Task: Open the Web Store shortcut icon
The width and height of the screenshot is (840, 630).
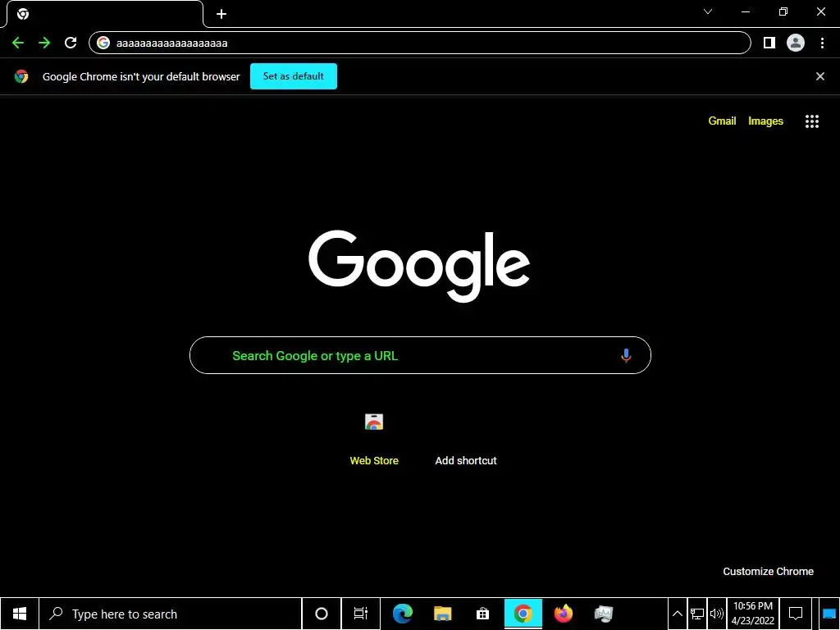Action: coord(374,422)
